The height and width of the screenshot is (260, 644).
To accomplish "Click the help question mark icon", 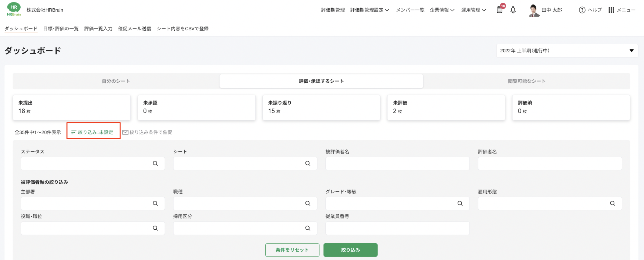I will coord(582,10).
